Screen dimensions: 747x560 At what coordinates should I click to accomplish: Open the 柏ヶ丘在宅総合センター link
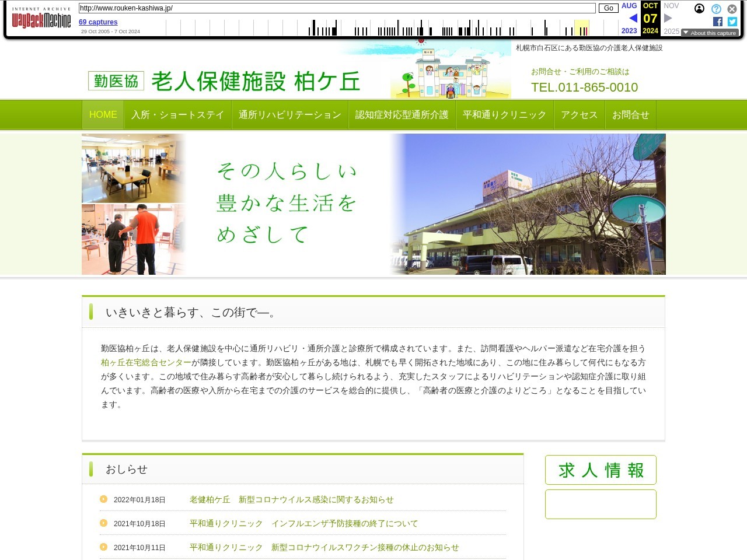tap(146, 362)
